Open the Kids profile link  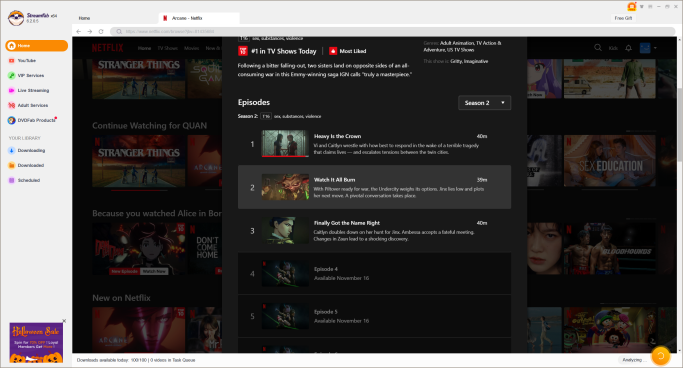613,48
